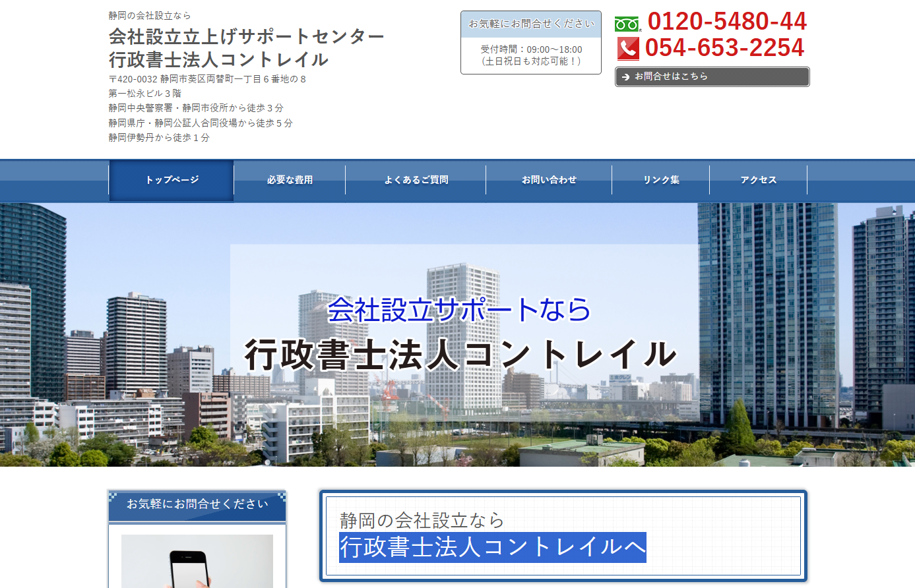This screenshot has width=915, height=588.
Task: Open アクセス menu item
Action: click(x=758, y=180)
